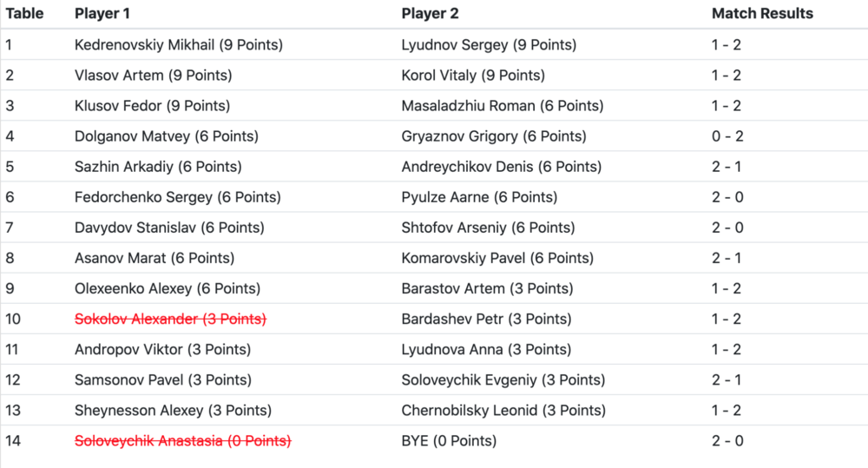The image size is (868, 468).
Task: Click Sazhin Arkadiy's name
Action: (x=158, y=167)
